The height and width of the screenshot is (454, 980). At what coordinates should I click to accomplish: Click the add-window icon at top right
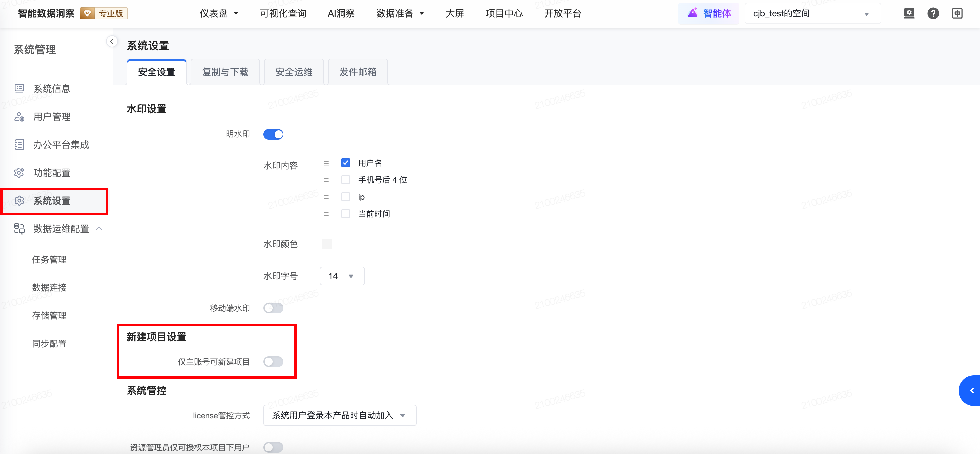click(957, 14)
